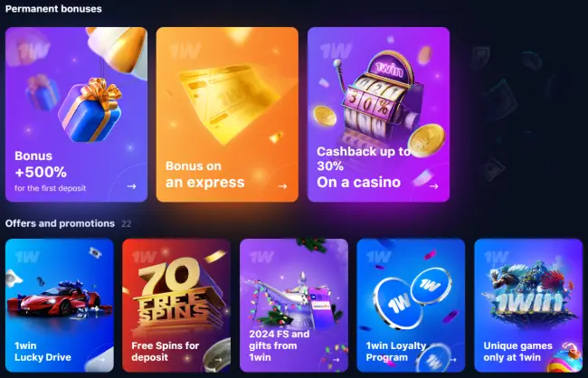
Task: Click arrow on Cashback up to 30% card
Action: (x=434, y=186)
